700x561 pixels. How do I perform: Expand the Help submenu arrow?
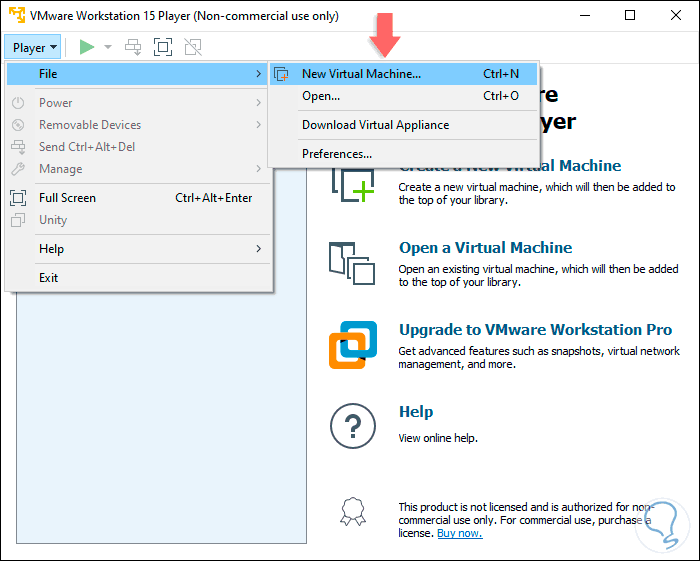coord(258,249)
